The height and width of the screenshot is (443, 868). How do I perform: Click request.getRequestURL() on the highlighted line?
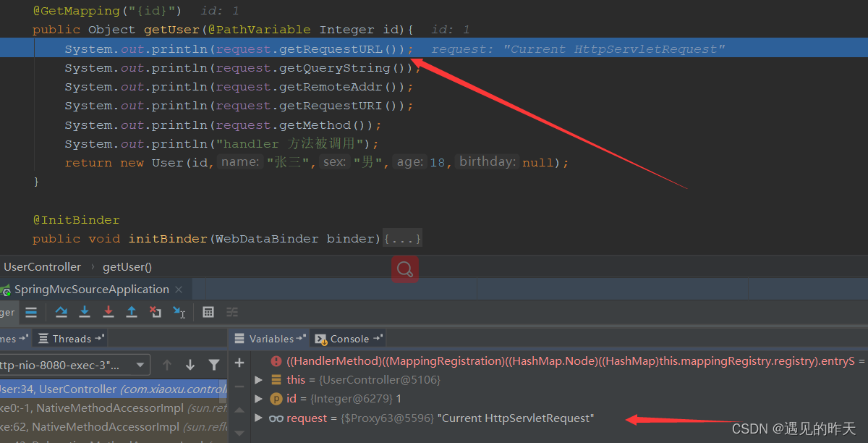tap(310, 49)
